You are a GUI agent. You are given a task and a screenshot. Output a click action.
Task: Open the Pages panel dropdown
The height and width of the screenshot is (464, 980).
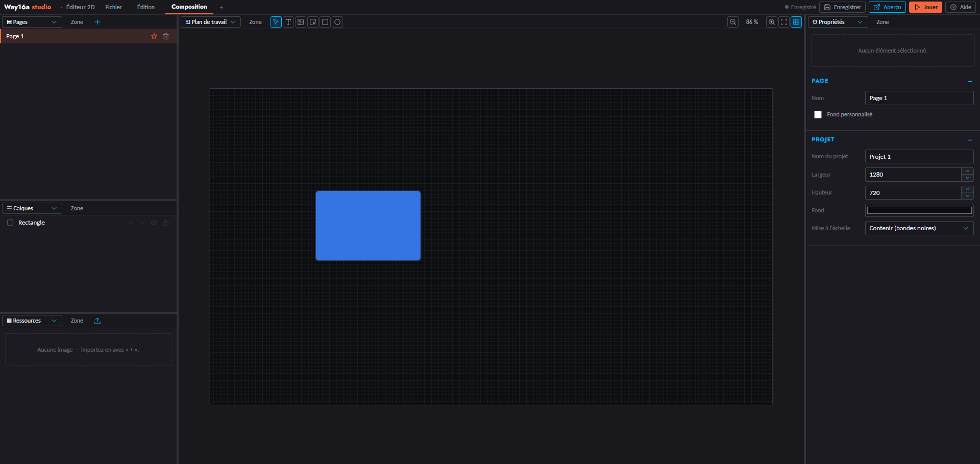pos(32,22)
